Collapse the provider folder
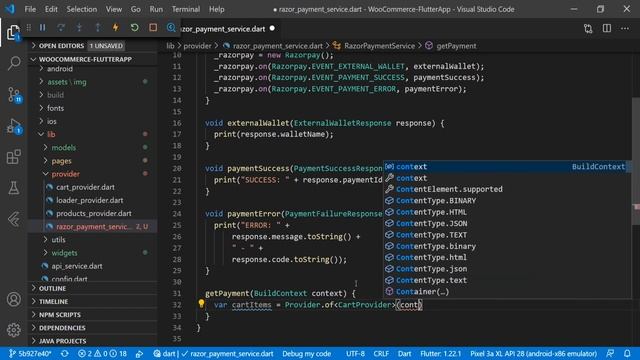 [93, 174]
